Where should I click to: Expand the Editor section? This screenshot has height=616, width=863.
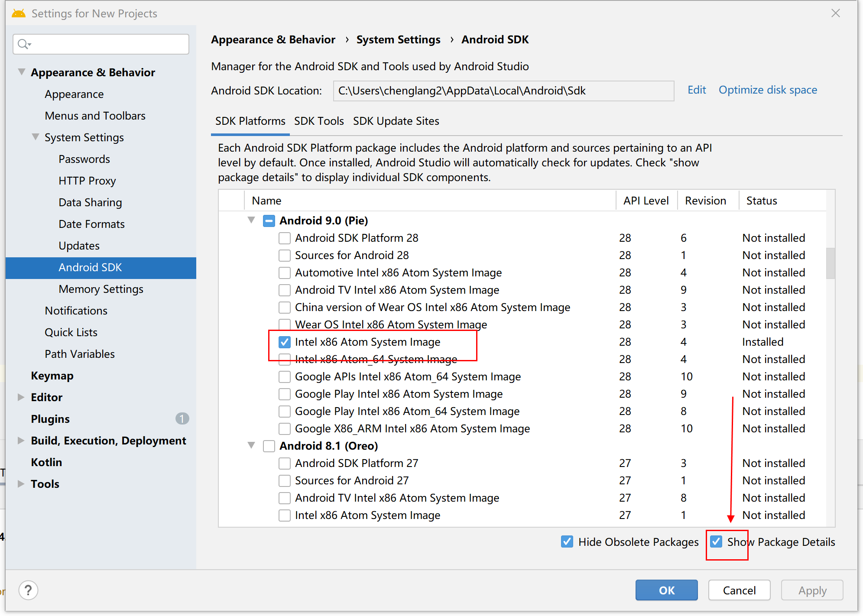pyautogui.click(x=21, y=397)
